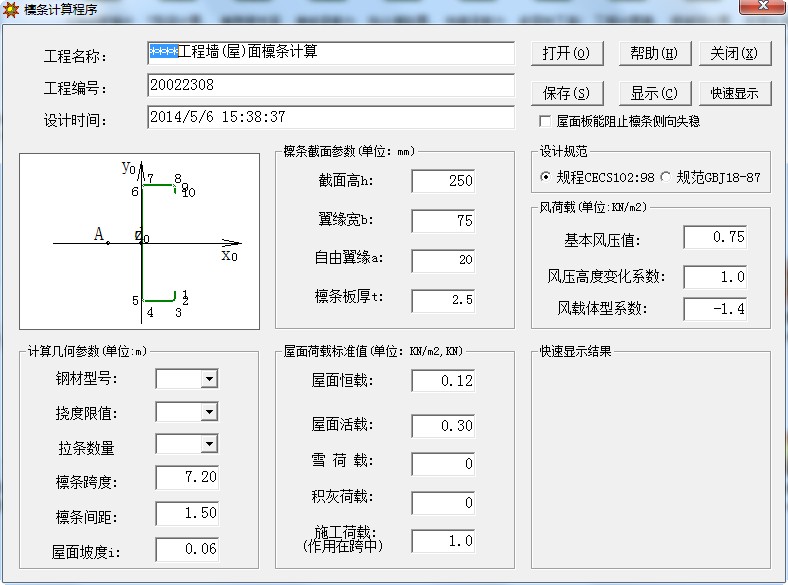The height and width of the screenshot is (585, 788).
Task: Click the 檩条跨度 field with 7.20
Action: click(x=187, y=477)
